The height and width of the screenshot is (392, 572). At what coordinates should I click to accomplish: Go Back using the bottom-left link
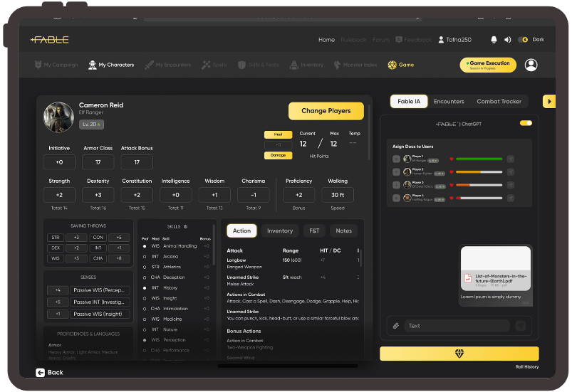(x=50, y=372)
